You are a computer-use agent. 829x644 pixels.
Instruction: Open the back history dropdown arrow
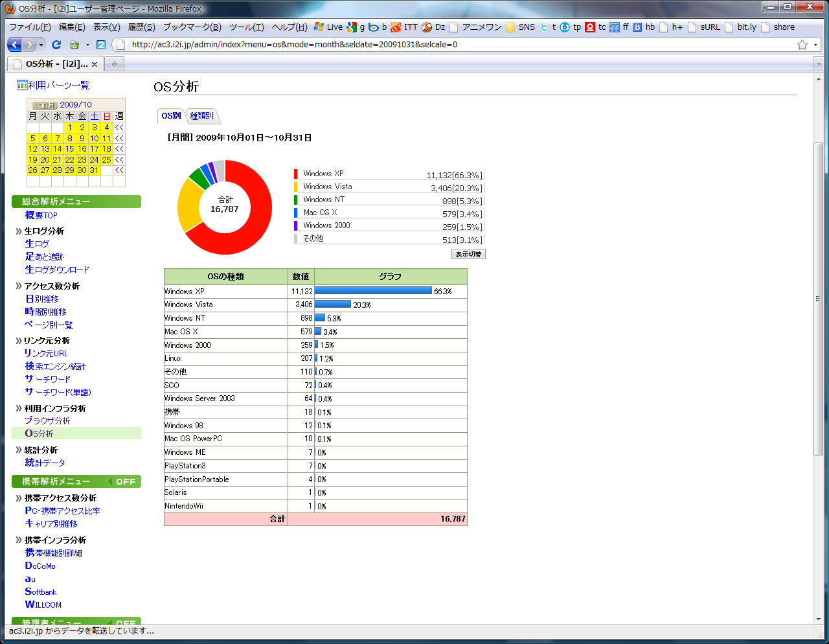point(41,45)
